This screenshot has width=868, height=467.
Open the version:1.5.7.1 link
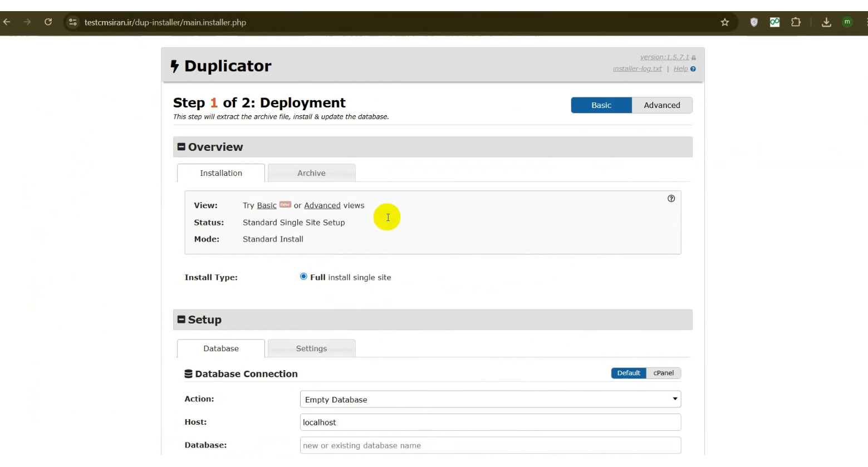pos(665,57)
